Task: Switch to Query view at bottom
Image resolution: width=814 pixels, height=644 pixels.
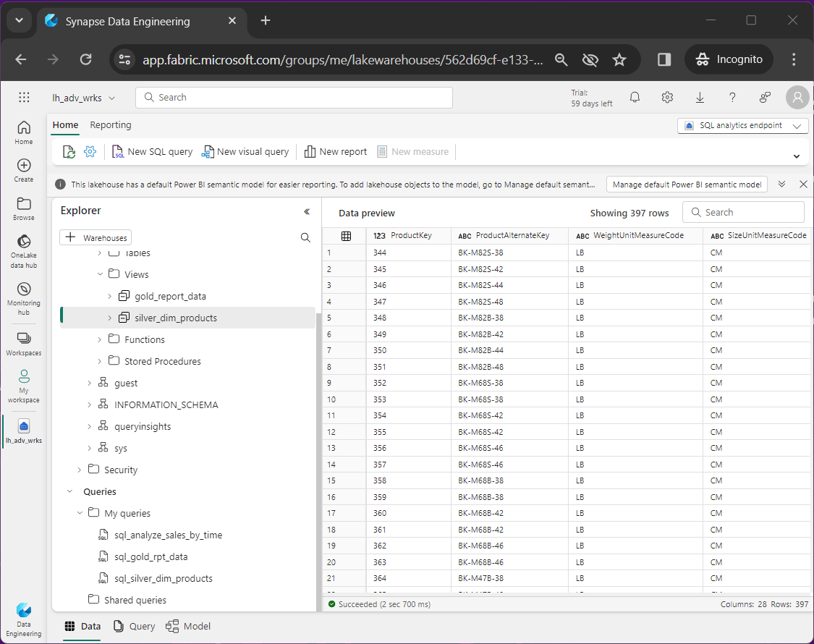Action: click(x=135, y=626)
